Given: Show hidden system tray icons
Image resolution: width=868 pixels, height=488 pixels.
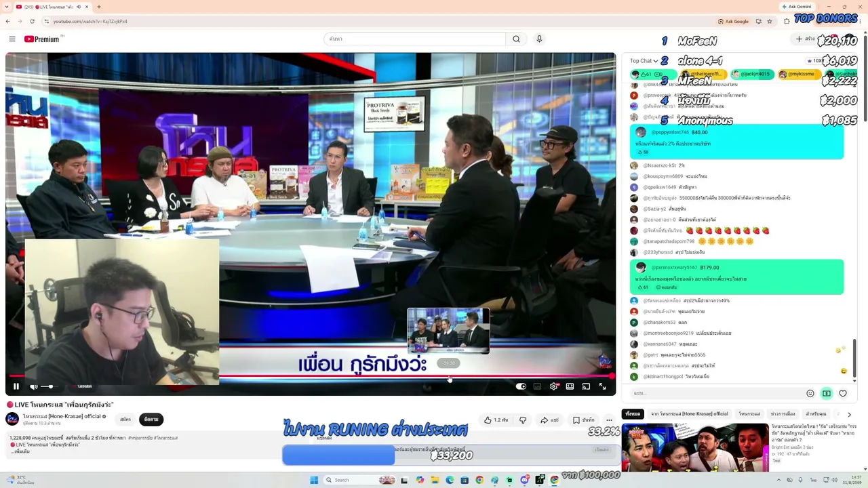Looking at the screenshot, I should click(778, 480).
